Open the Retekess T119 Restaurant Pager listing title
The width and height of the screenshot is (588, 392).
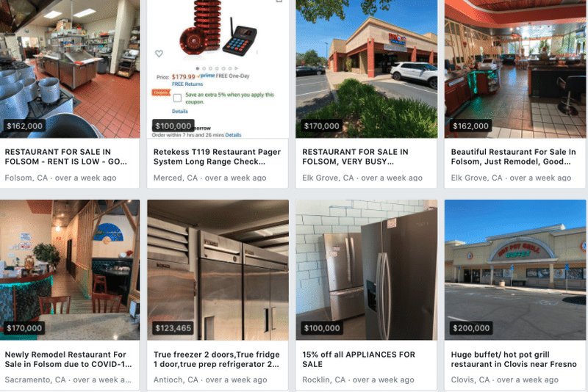click(217, 156)
